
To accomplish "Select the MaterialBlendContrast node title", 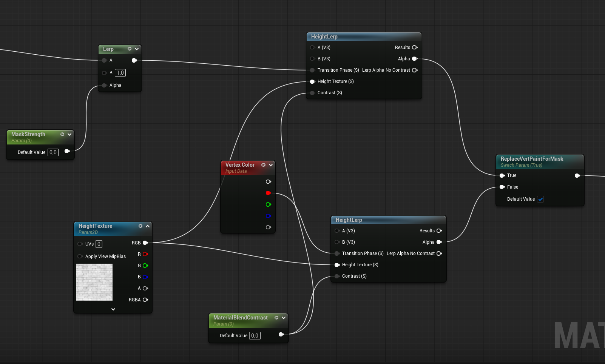I will 240,318.
